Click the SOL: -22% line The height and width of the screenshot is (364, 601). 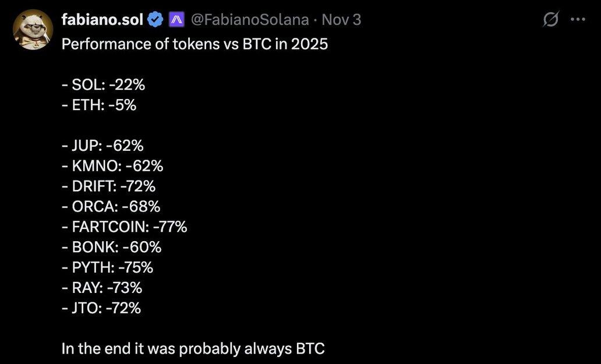click(x=103, y=85)
